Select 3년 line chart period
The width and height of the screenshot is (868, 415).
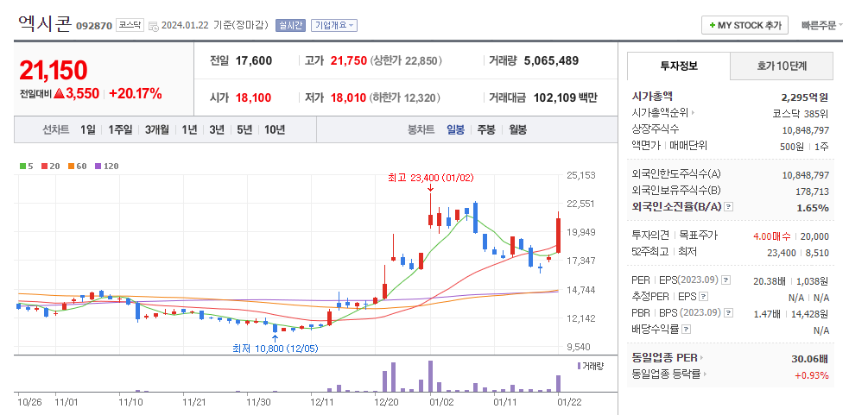click(x=217, y=130)
